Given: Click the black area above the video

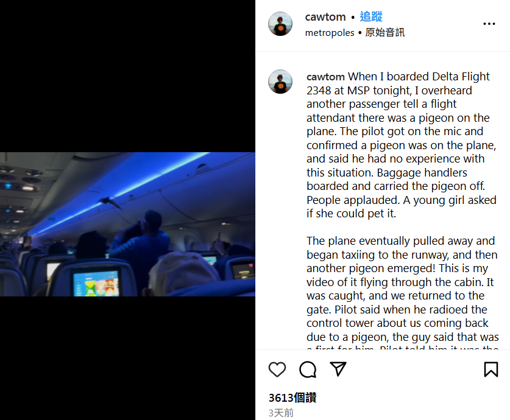Looking at the screenshot, I should pyautogui.click(x=127, y=76).
